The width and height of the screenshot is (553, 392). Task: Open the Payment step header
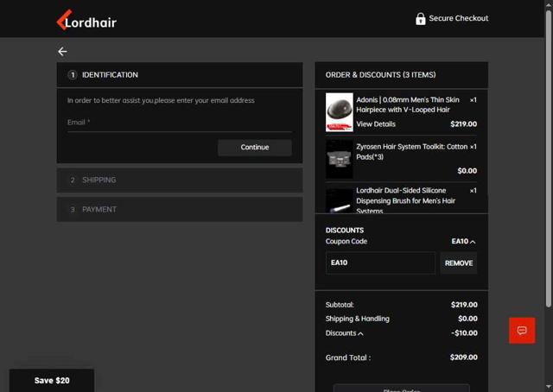(x=180, y=210)
